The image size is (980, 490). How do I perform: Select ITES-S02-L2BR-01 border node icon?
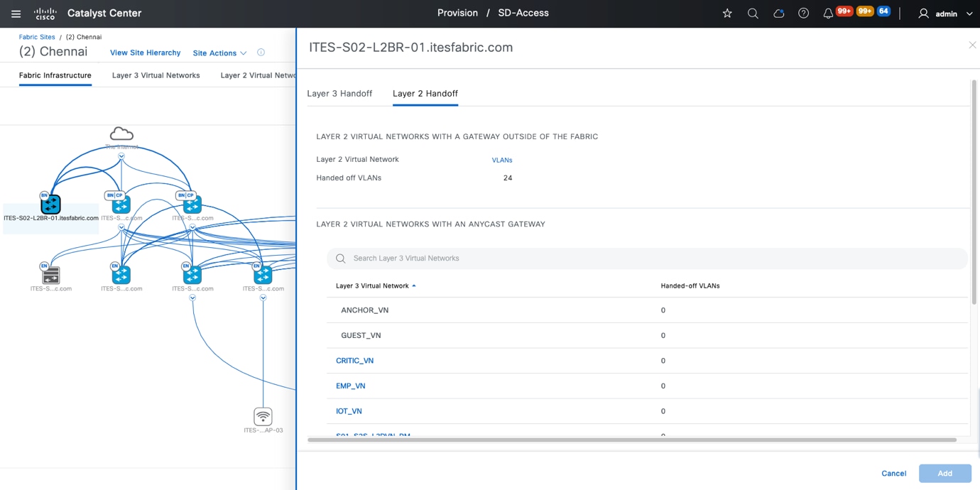click(50, 205)
